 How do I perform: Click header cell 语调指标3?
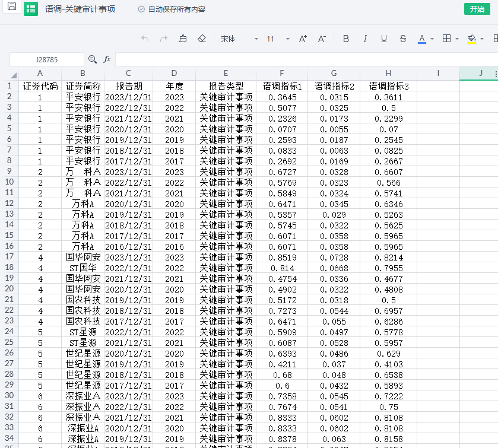388,86
